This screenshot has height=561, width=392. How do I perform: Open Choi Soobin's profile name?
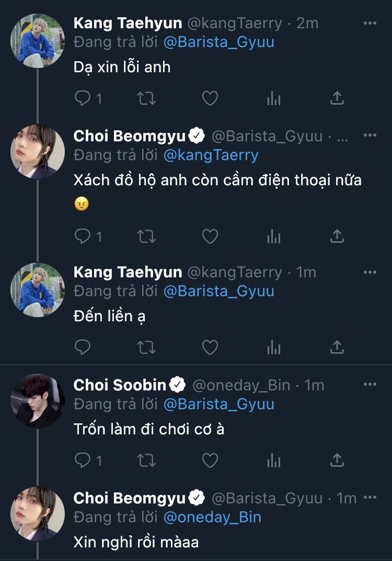120,385
